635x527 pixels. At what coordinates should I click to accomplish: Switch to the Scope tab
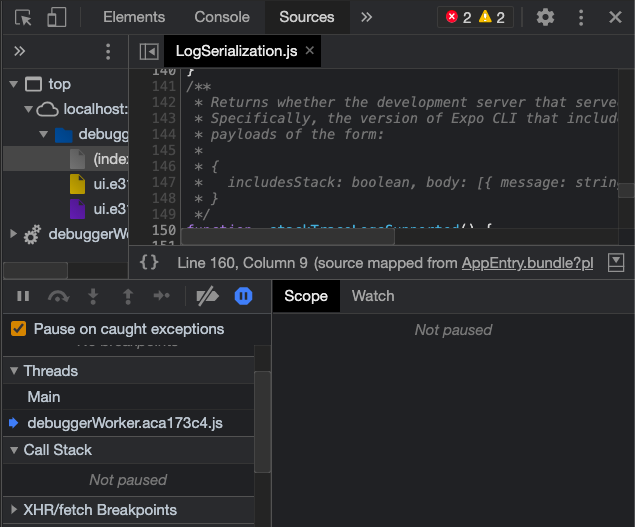coord(306,296)
